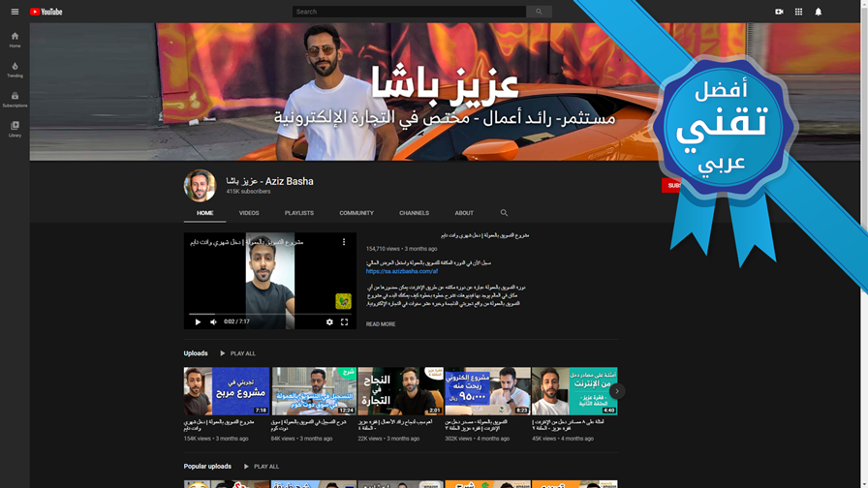Open the notifications bell
This screenshot has width=868, height=488.
coord(819,12)
